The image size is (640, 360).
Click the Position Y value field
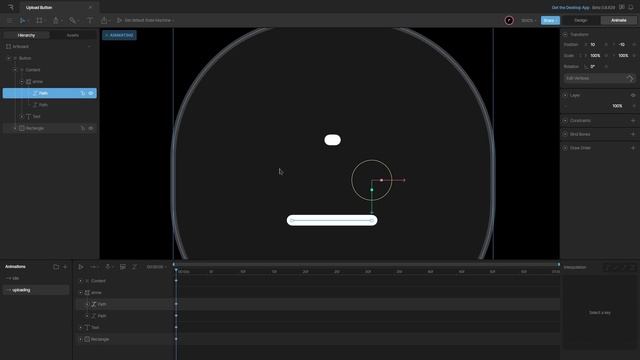(624, 44)
